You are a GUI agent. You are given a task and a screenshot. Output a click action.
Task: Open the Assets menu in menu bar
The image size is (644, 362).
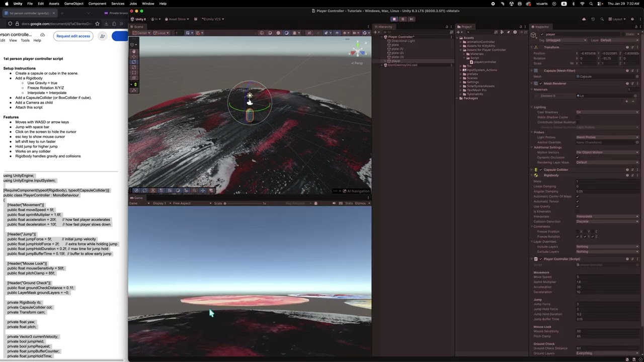tap(54, 4)
